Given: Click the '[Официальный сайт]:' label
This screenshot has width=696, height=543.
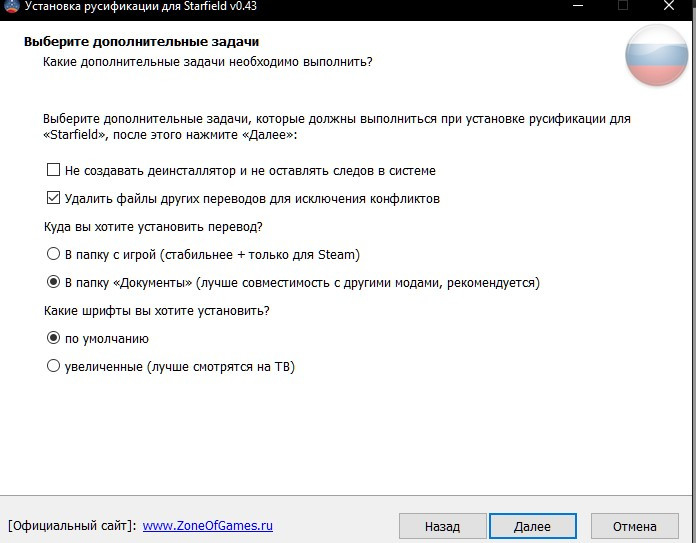Looking at the screenshot, I should (71, 525).
